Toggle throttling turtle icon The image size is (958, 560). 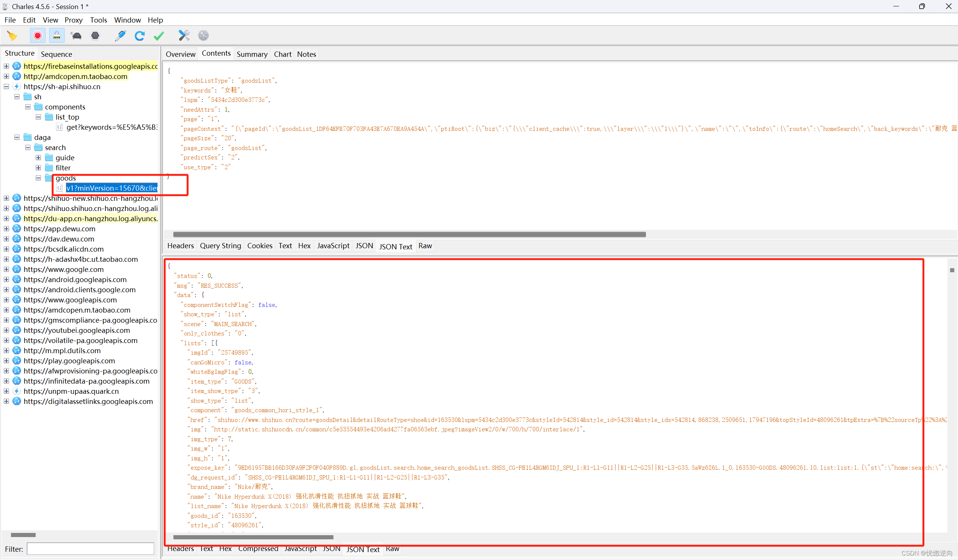point(76,36)
